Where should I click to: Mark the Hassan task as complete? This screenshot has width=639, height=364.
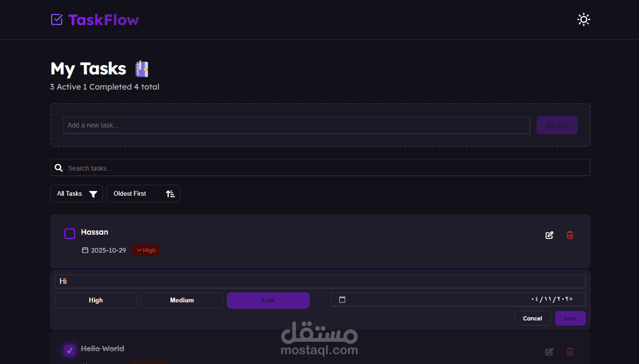point(70,234)
